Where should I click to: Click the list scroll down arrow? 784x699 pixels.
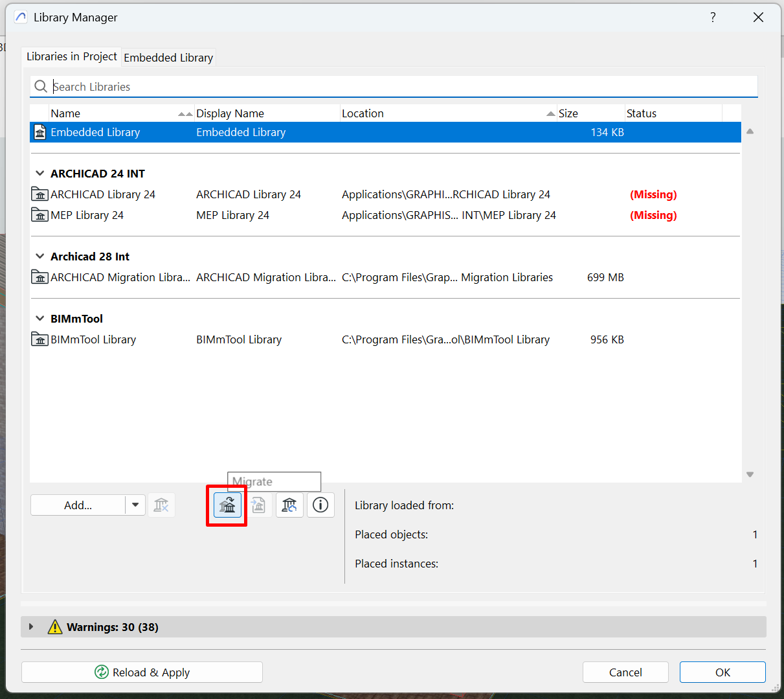pyautogui.click(x=750, y=475)
